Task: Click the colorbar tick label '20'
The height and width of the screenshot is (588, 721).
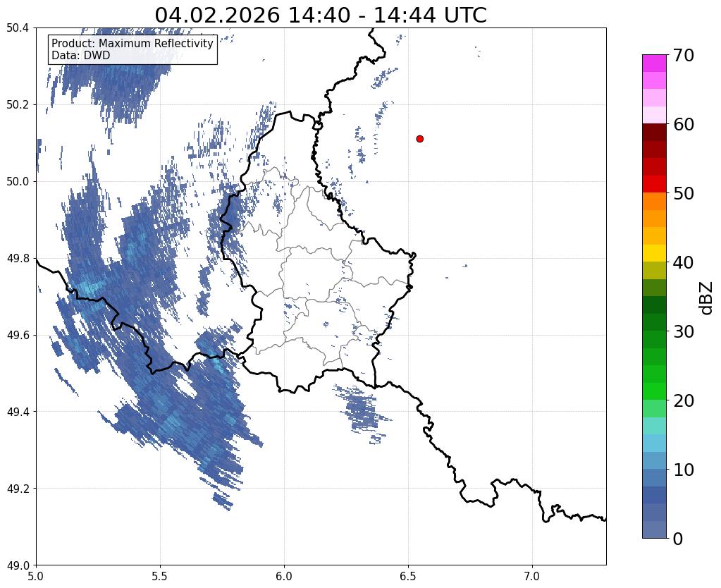Action: 683,400
